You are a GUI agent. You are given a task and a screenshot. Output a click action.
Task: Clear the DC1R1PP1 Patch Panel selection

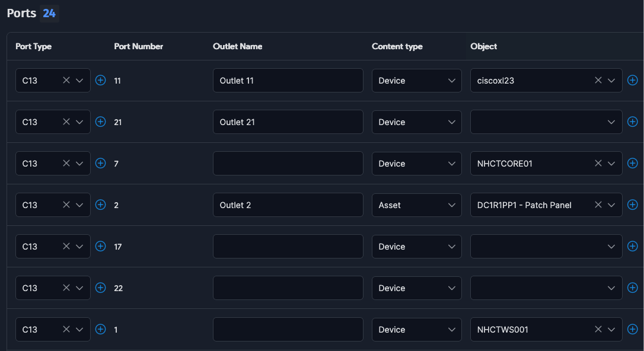click(598, 205)
